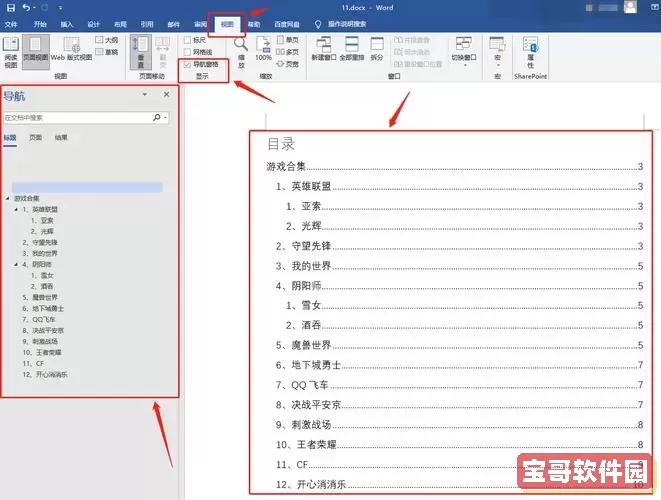The height and width of the screenshot is (500, 661).
Task: Click TOC entry 5、魔兽世界 in document
Action: (x=459, y=345)
